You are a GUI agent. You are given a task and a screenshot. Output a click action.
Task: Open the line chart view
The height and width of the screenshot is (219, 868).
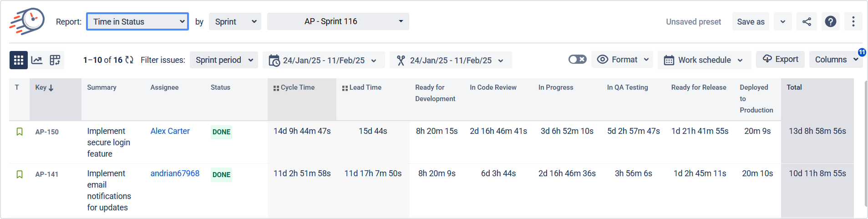click(37, 60)
